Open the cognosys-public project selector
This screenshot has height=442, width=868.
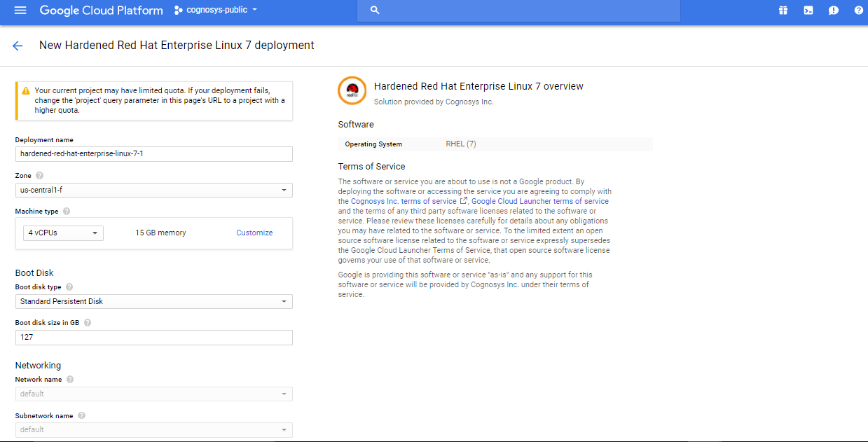pyautogui.click(x=216, y=11)
